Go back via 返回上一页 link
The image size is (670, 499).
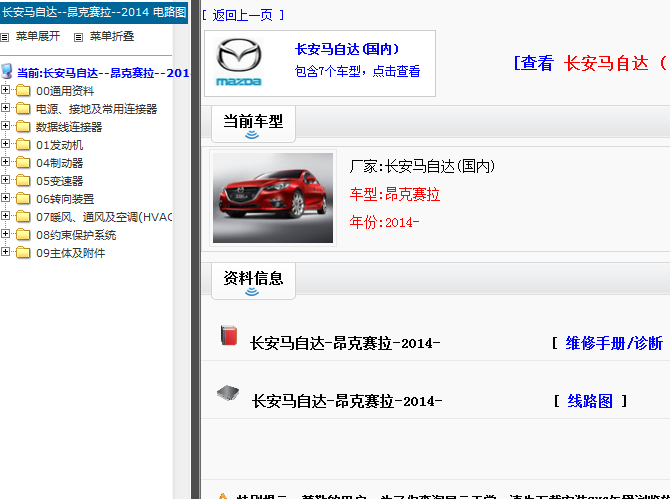[x=243, y=15]
